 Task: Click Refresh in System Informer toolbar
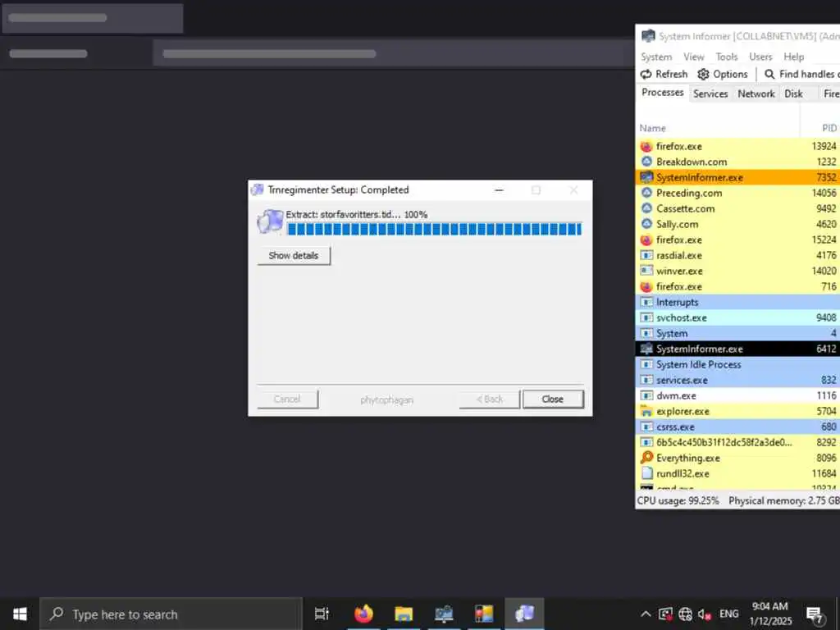point(664,74)
